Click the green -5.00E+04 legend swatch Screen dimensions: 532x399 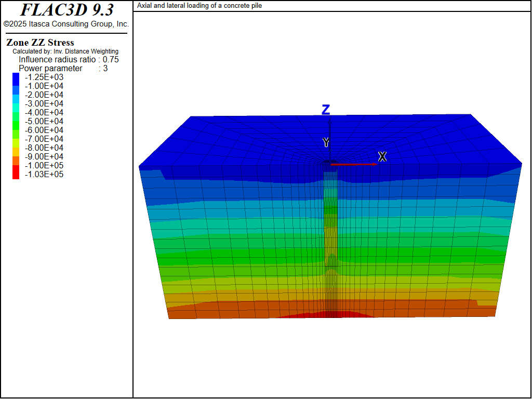point(16,122)
